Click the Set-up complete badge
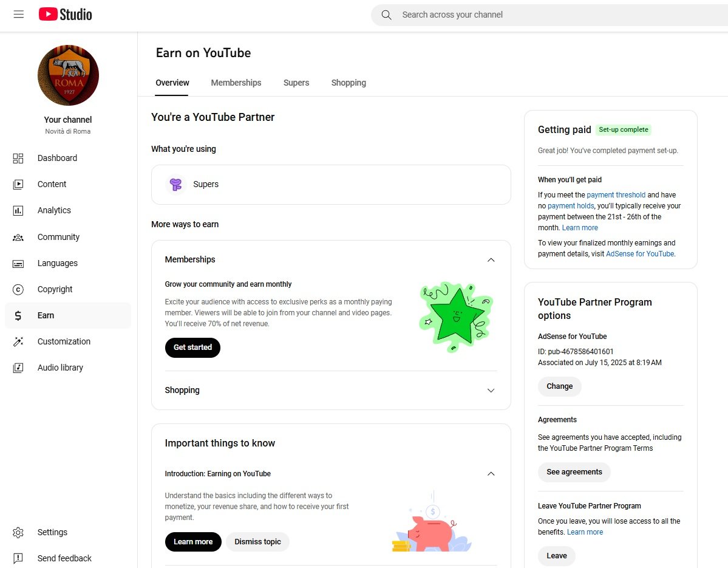Viewport: 728px width, 568px height. click(623, 129)
